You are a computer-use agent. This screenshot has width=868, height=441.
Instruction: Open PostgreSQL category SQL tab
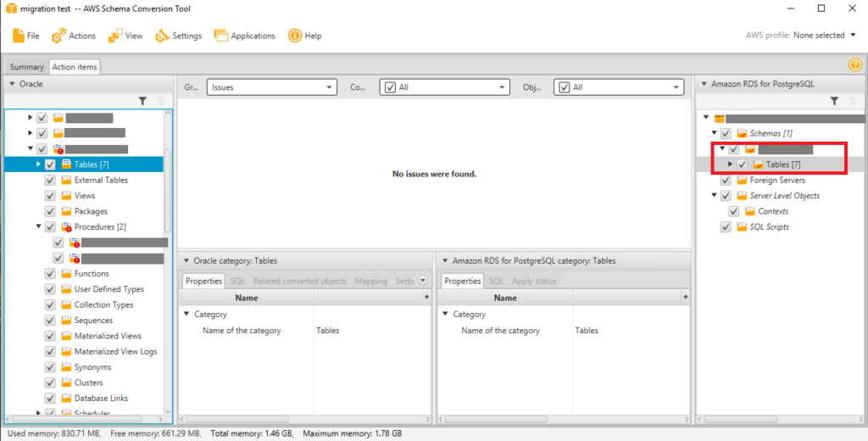(x=496, y=281)
